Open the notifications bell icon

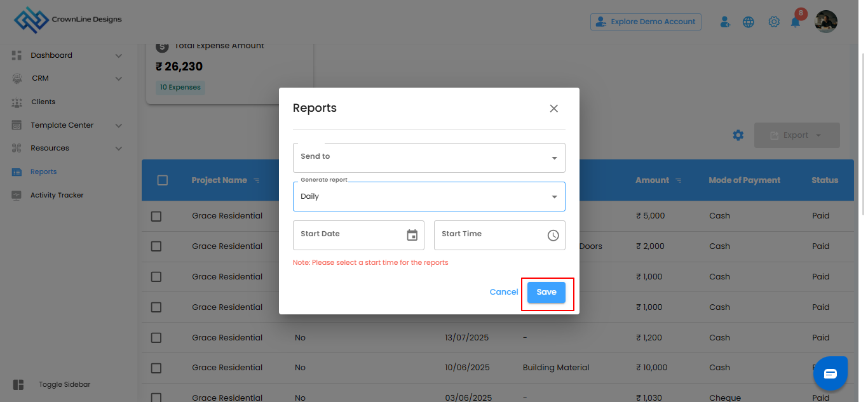click(795, 22)
